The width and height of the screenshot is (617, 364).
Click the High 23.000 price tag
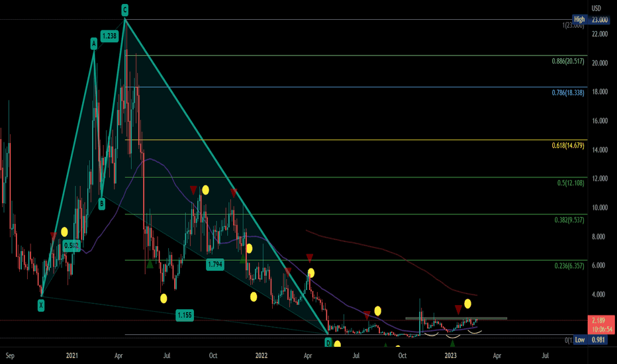[x=591, y=19]
